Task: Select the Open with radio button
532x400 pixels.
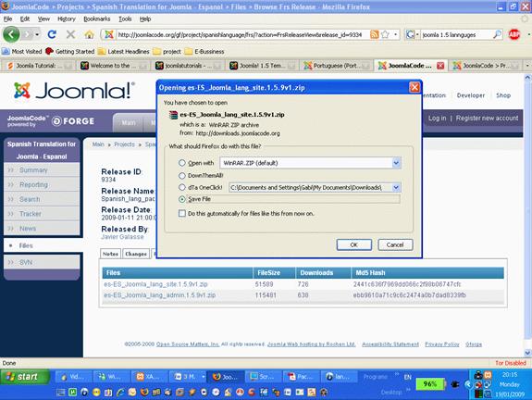Action: 182,163
